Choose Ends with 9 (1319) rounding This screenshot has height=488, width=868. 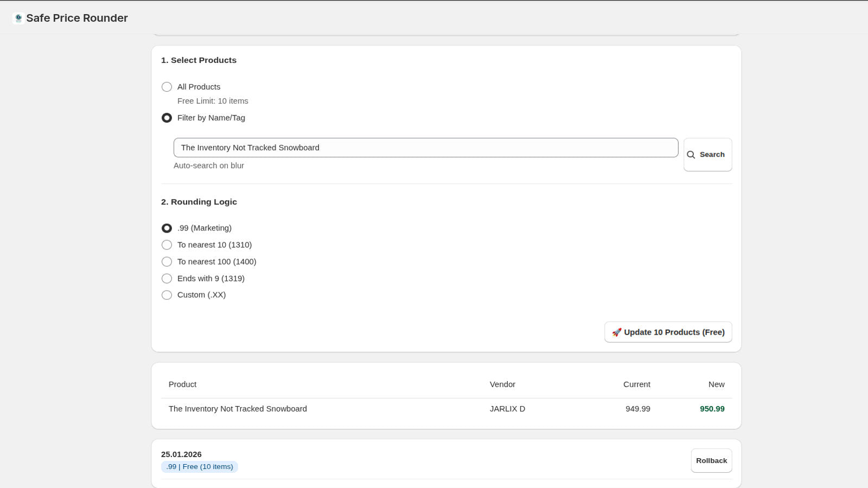(167, 278)
